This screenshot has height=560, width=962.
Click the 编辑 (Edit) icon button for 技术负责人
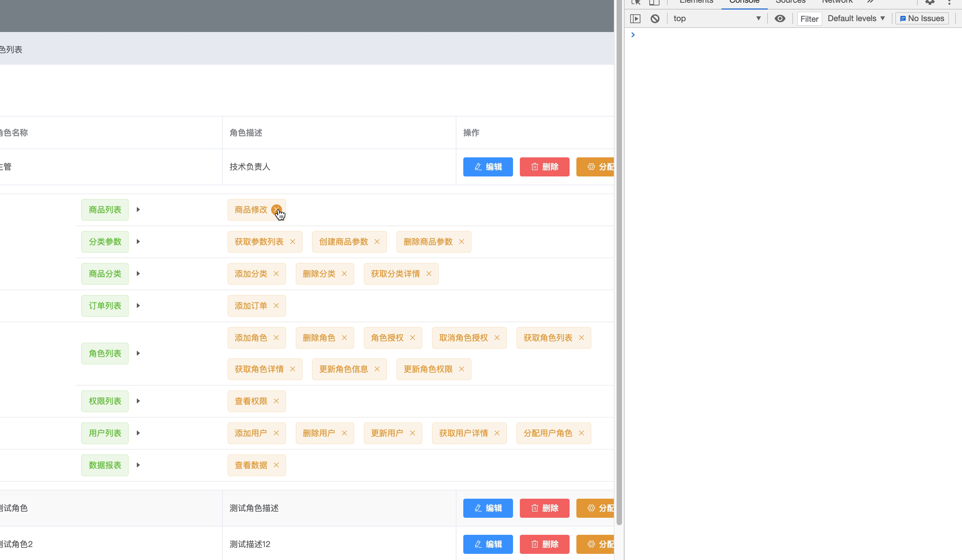tap(488, 167)
